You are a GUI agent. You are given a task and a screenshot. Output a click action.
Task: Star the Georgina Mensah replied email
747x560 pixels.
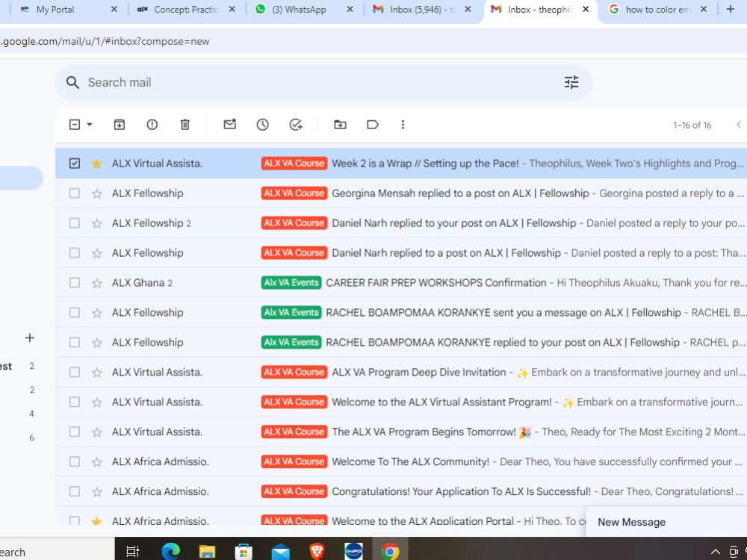(96, 193)
